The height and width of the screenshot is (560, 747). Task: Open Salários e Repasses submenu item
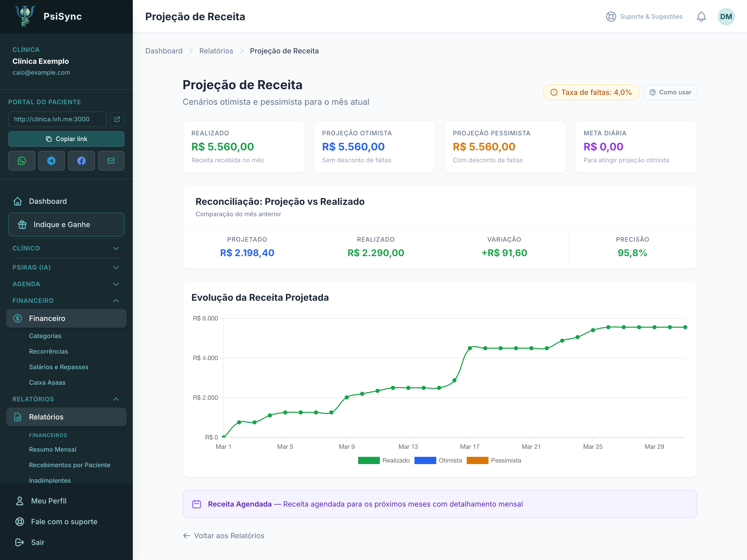(x=58, y=367)
